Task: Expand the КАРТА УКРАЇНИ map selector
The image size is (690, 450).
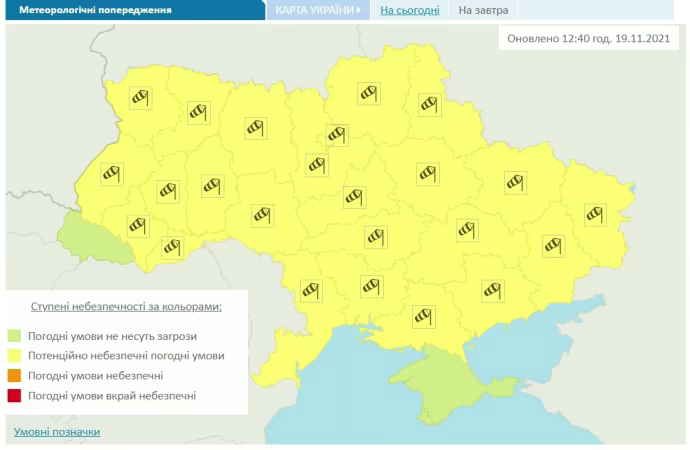Action: pyautogui.click(x=312, y=11)
